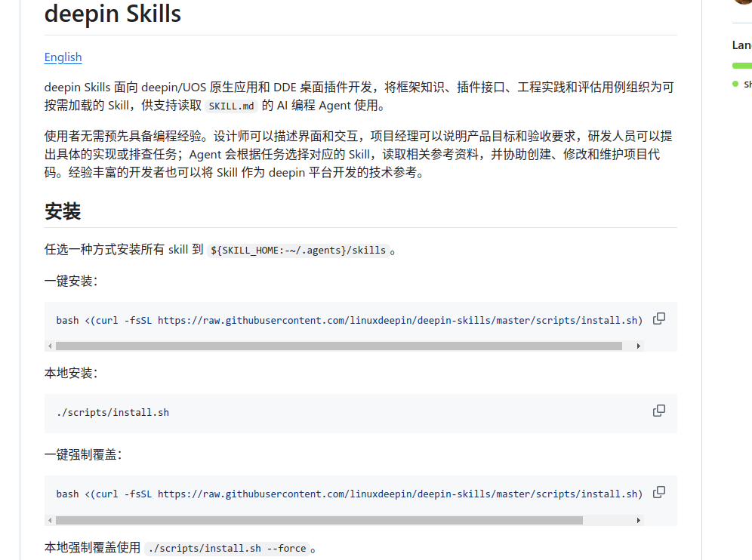This screenshot has height=560, width=752.
Task: Click the bash curl command text under 一键安装
Action: coord(349,320)
